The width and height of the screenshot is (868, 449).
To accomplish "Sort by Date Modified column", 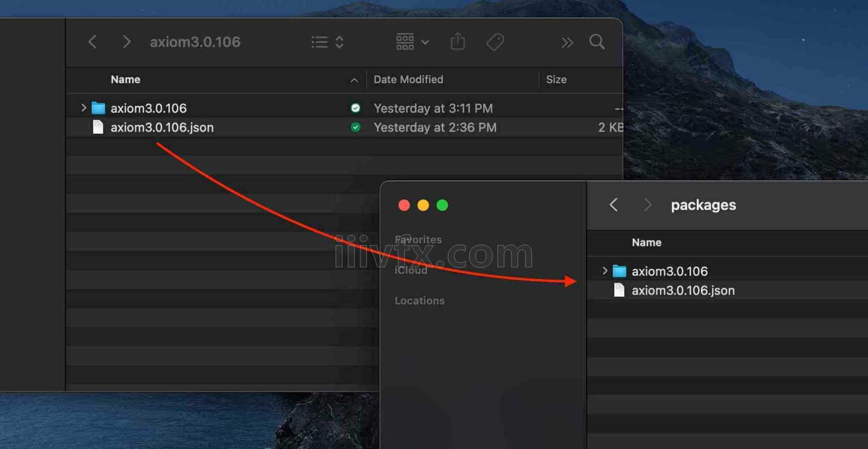I will (408, 79).
